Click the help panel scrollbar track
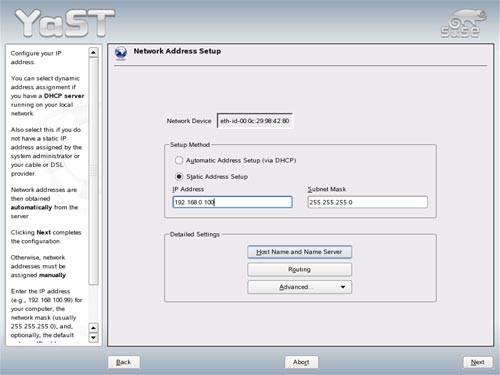The height and width of the screenshot is (375, 500). 94,304
